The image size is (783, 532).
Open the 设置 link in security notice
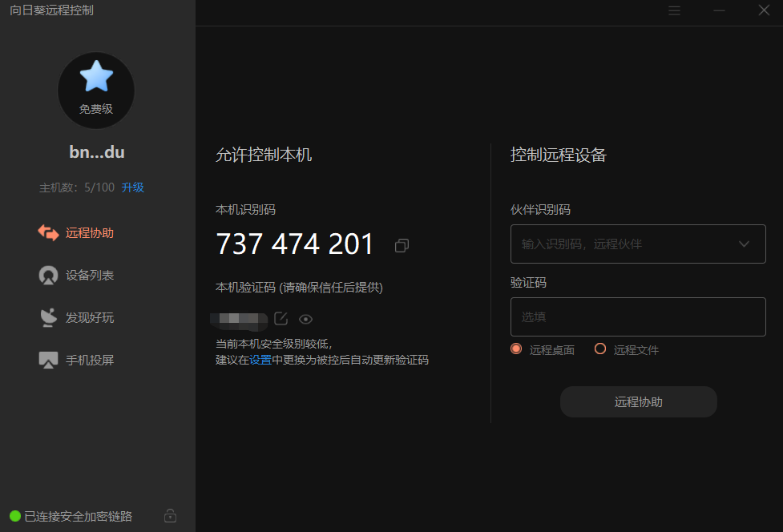click(x=260, y=360)
